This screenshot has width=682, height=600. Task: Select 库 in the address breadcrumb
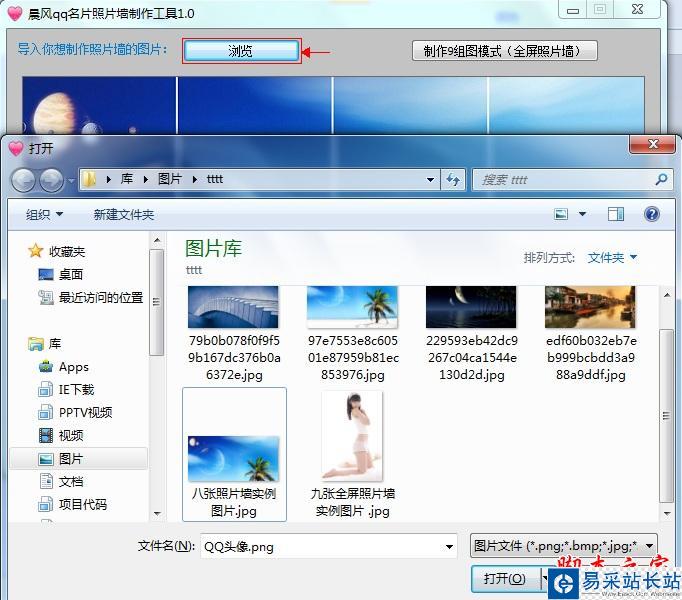point(127,179)
